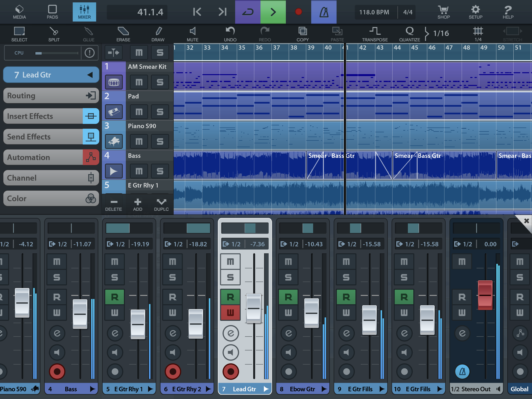Mute the Pad track
This screenshot has height=399, width=532.
(139, 112)
